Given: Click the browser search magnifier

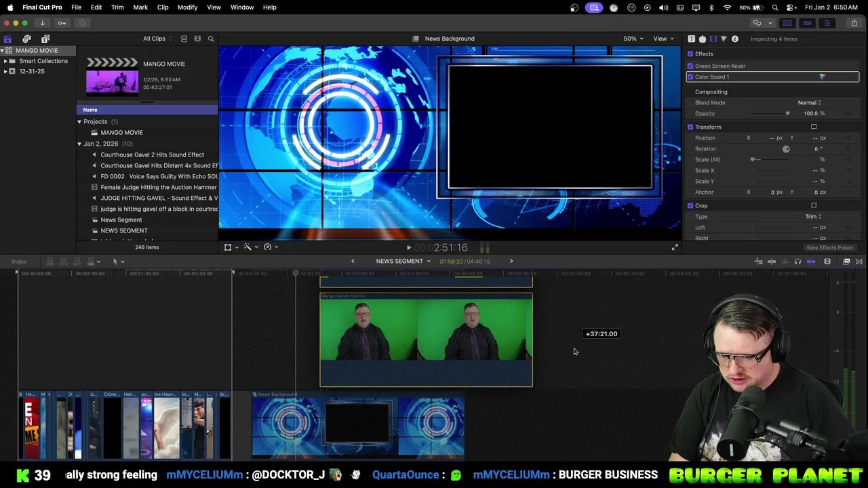Looking at the screenshot, I should pyautogui.click(x=211, y=39).
